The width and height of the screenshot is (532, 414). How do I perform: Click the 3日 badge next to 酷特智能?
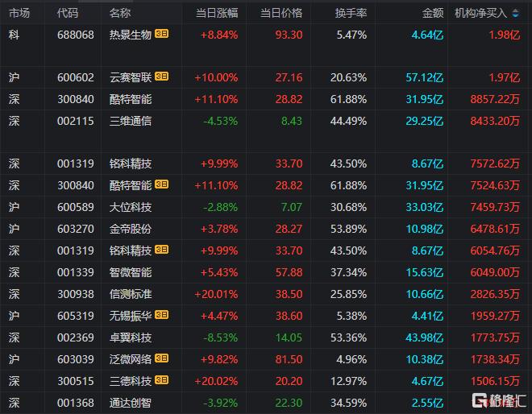point(161,186)
